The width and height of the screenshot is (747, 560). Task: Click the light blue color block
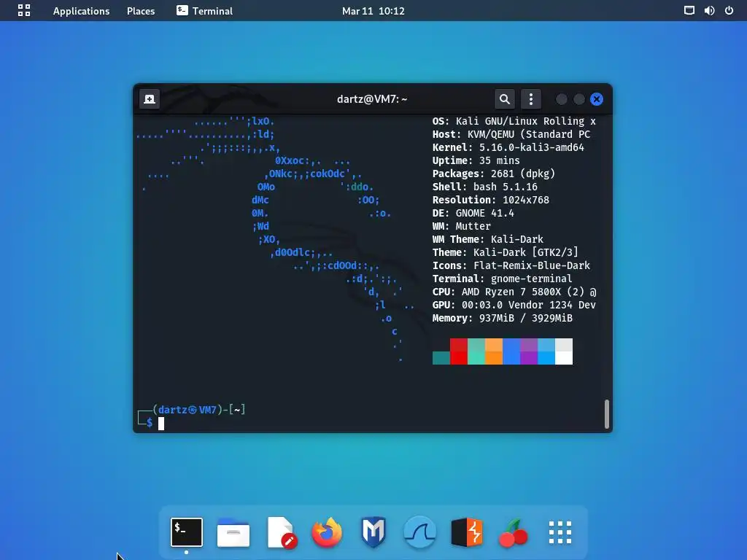(546, 351)
